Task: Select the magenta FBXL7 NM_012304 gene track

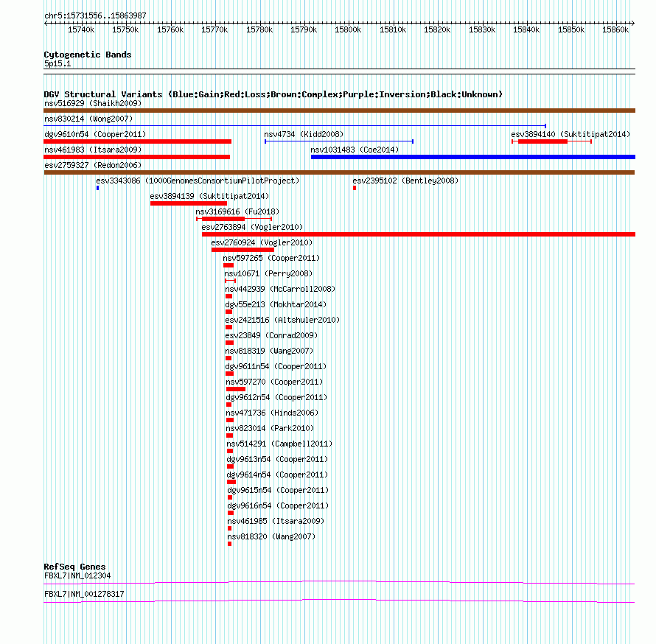Action: 339,583
